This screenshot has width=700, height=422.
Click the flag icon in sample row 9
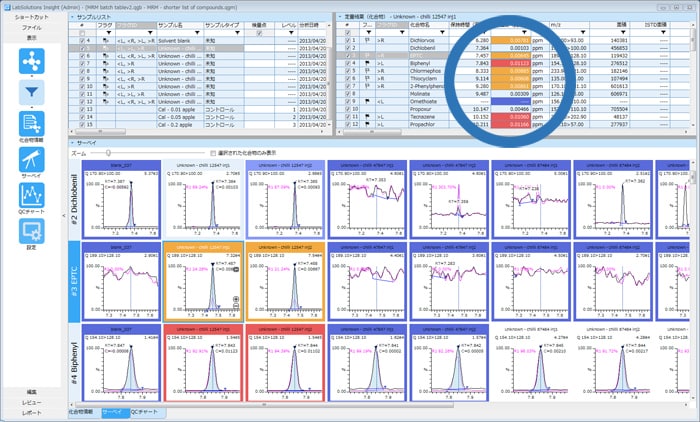[105, 79]
